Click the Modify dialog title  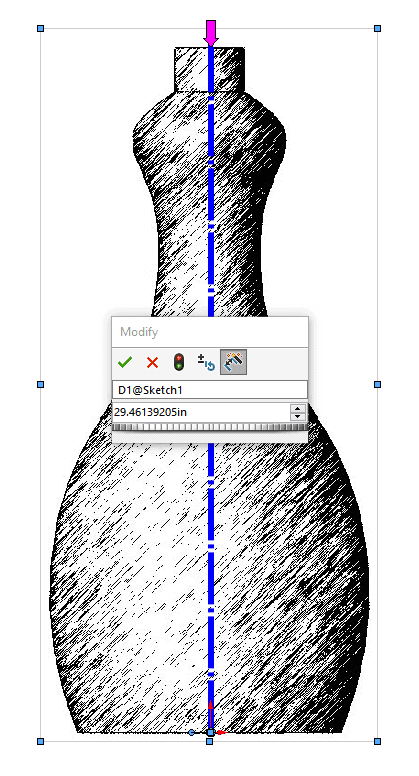[139, 332]
